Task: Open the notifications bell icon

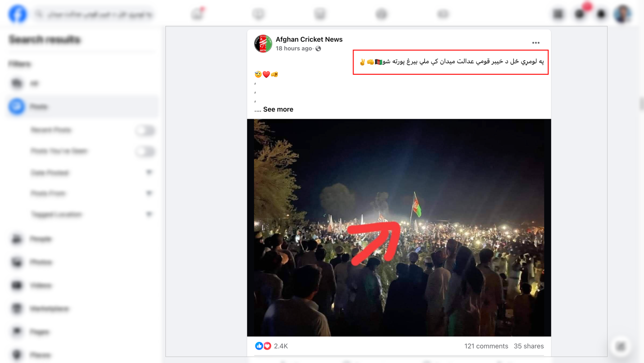Action: (x=601, y=14)
